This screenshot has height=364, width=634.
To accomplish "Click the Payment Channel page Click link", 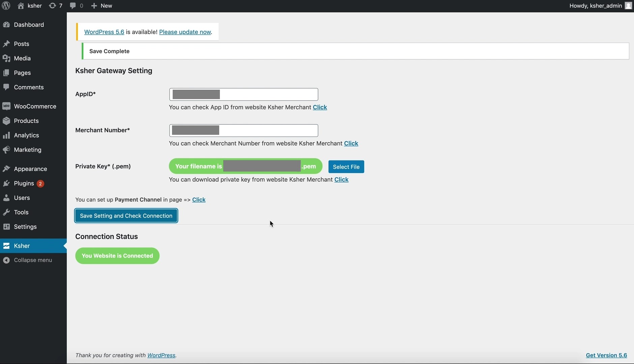I will 199,200.
